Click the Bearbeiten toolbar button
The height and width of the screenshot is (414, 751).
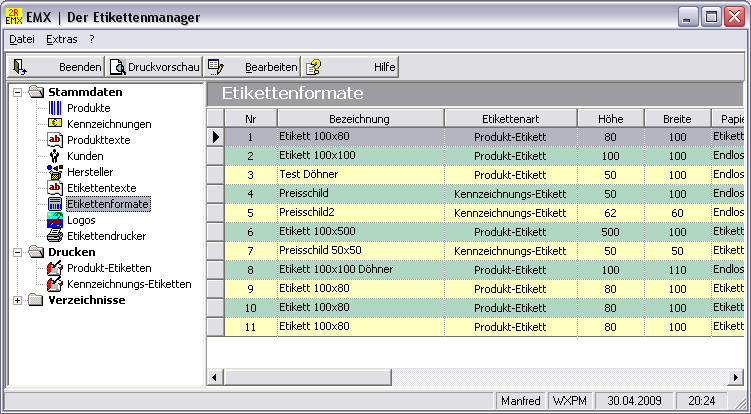pos(253,67)
